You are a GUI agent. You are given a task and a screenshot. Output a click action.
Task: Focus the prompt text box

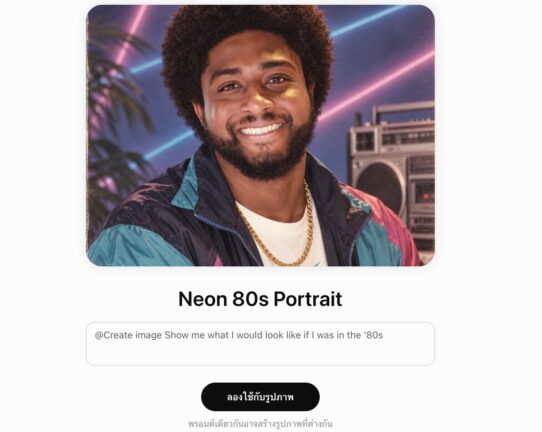260,344
